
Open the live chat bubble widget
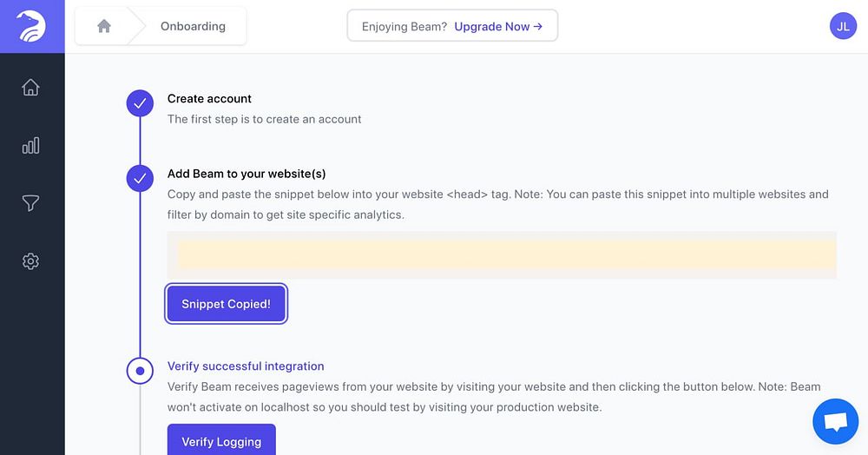[x=835, y=422]
